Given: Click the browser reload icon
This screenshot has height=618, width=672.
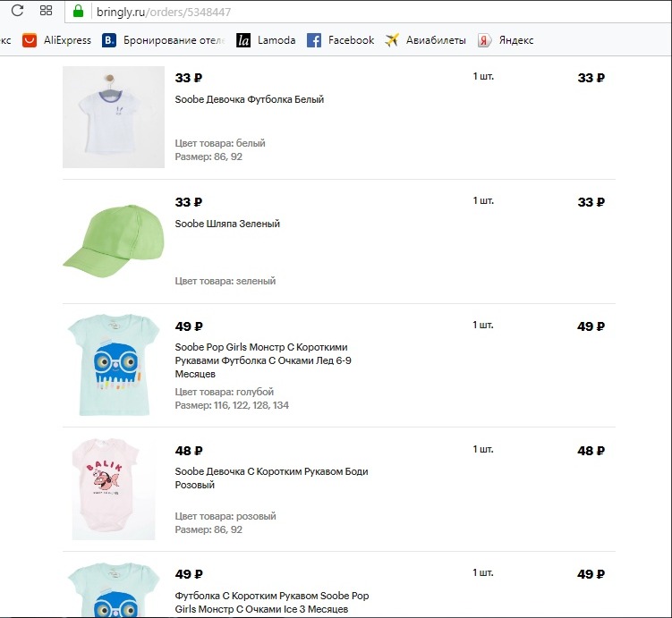Looking at the screenshot, I should click(x=17, y=11).
